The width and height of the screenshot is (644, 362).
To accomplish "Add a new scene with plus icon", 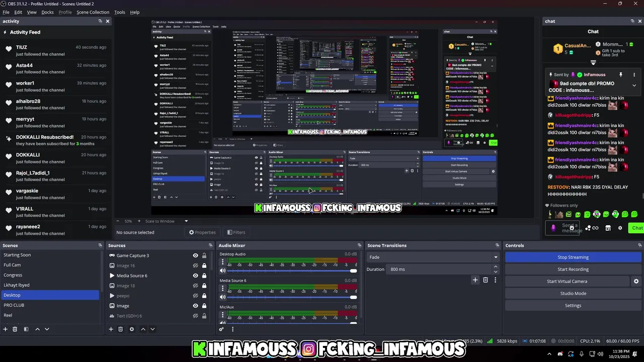I will point(6,329).
